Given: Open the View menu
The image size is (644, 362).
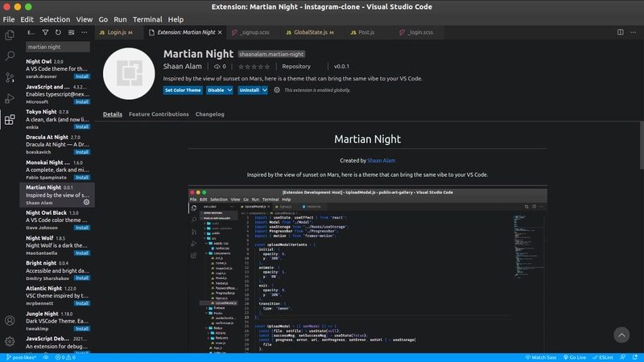Looking at the screenshot, I should (x=85, y=19).
